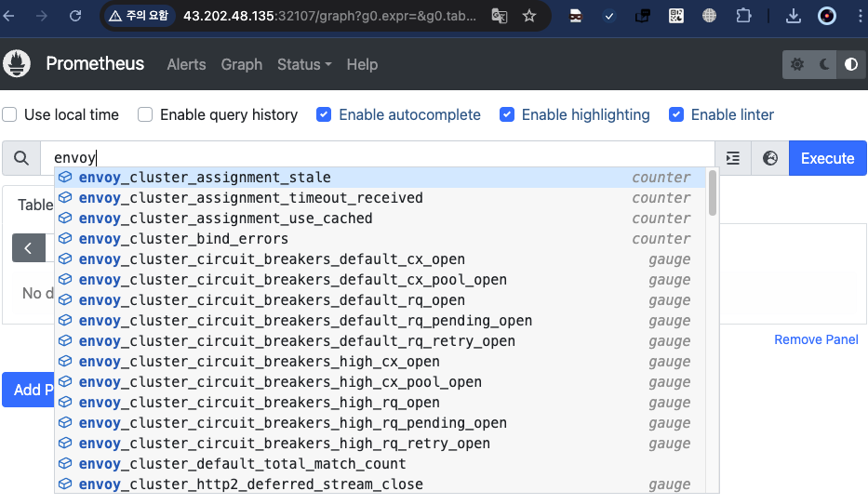The height and width of the screenshot is (504, 868).
Task: Expand the Status dropdown menu
Action: click(304, 64)
